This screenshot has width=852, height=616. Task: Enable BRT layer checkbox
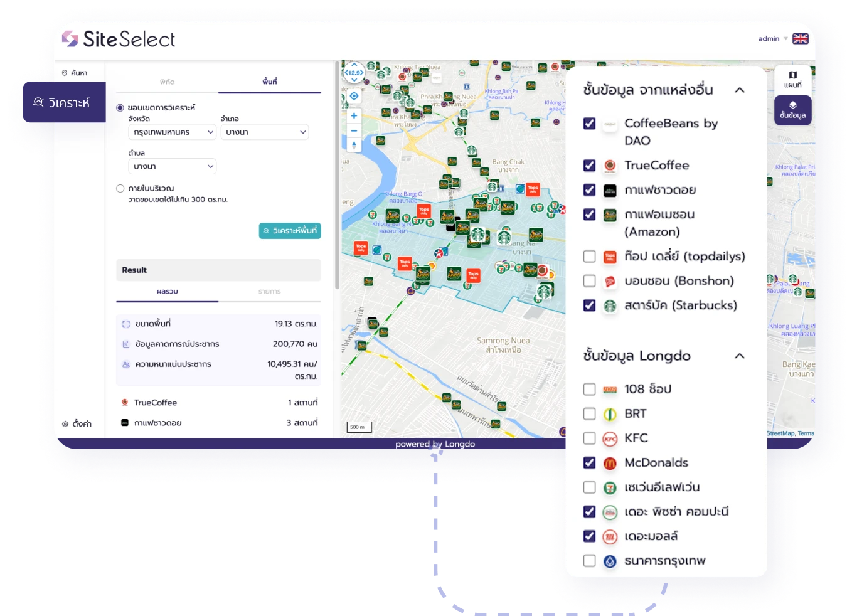tap(589, 413)
